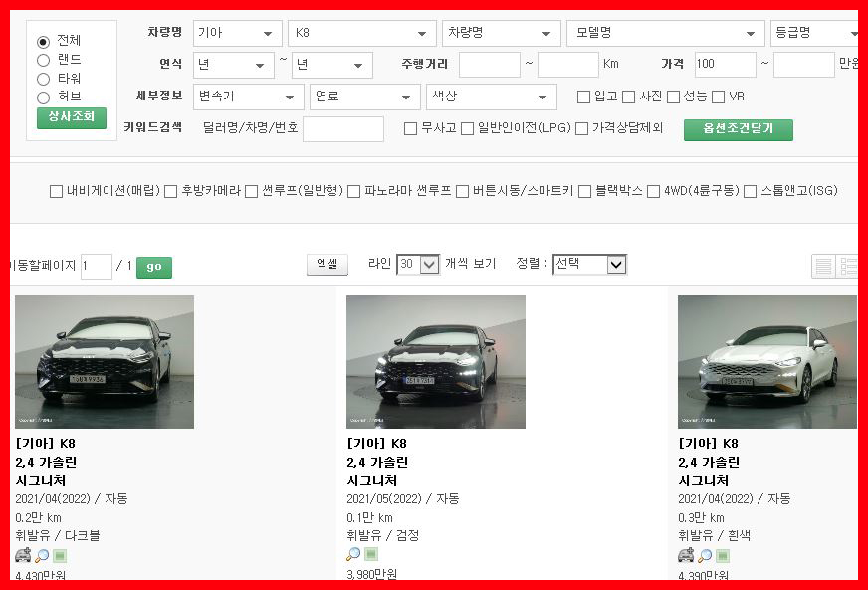Click the minimum 가격 field showing 100
Image resolution: width=868 pixels, height=590 pixels.
point(726,65)
